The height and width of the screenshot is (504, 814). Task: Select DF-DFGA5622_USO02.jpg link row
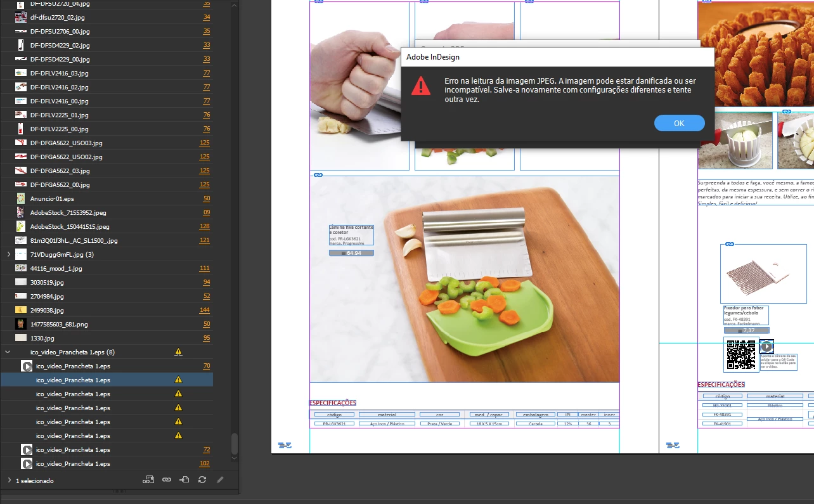click(x=107, y=157)
